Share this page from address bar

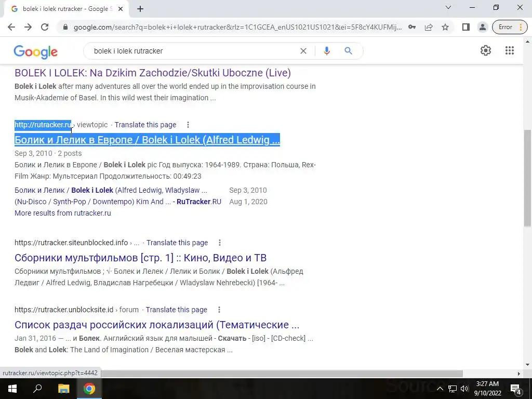coord(429,27)
